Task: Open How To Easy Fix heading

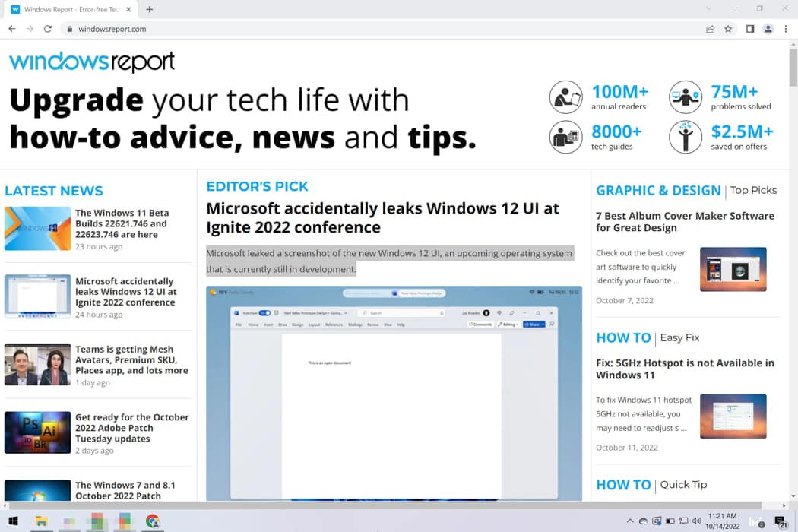Action: (x=623, y=337)
